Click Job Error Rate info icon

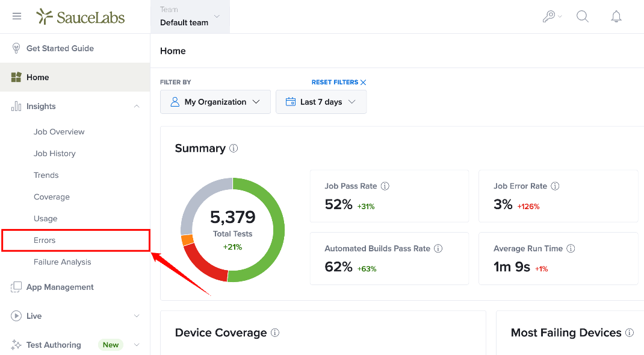(x=555, y=186)
